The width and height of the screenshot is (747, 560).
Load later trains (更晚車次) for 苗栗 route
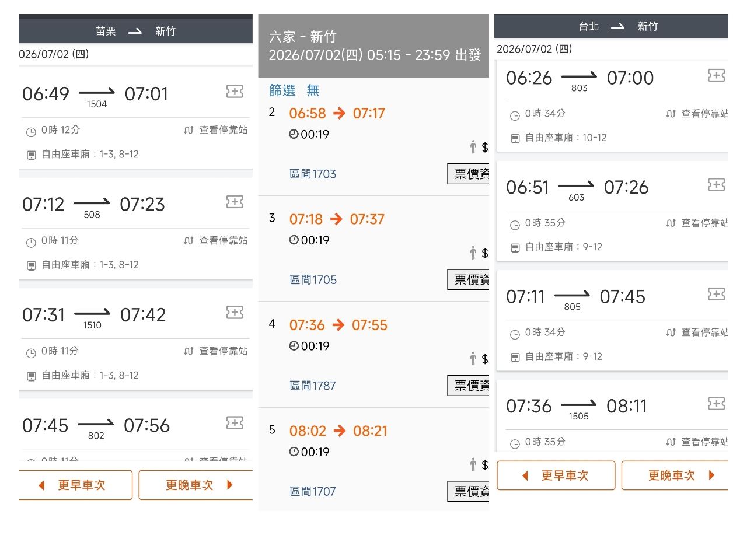[196, 485]
